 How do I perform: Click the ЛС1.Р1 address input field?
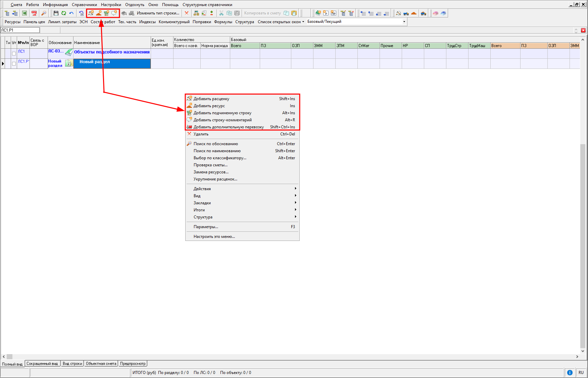click(x=20, y=30)
